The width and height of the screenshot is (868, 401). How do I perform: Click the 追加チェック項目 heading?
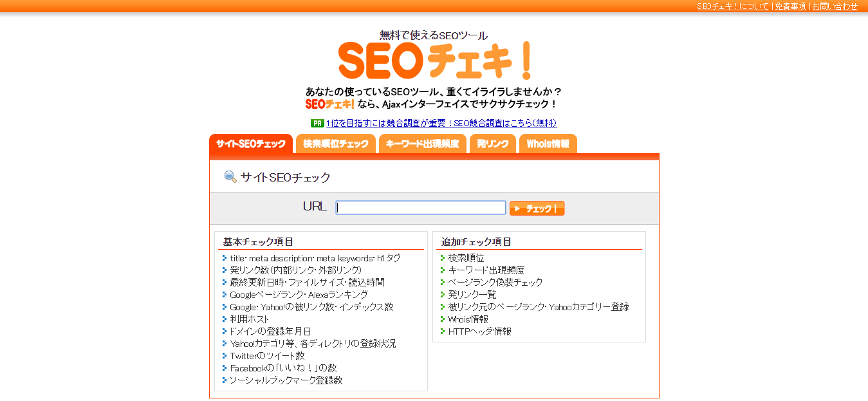[476, 242]
